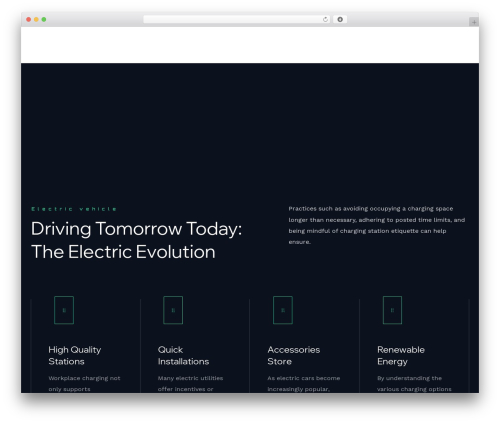The image size is (500, 423).
Task: Open the Quick Installations heading
Action: coord(183,355)
